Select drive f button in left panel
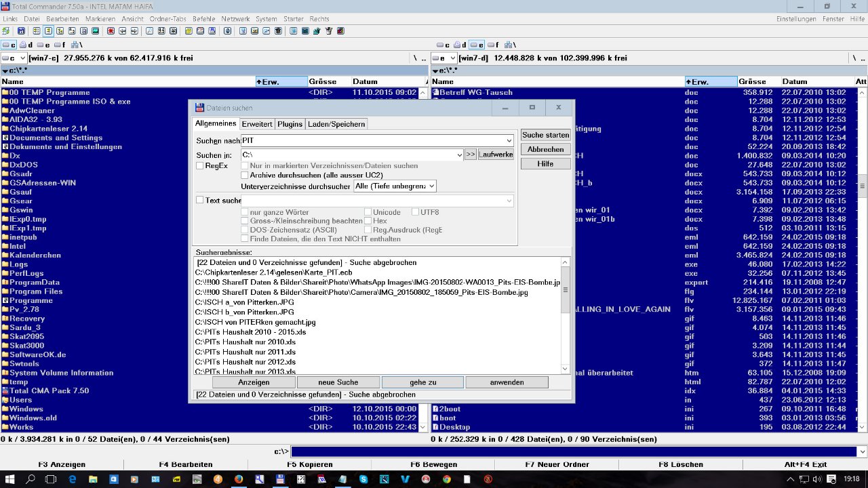The image size is (868, 488). (x=60, y=45)
